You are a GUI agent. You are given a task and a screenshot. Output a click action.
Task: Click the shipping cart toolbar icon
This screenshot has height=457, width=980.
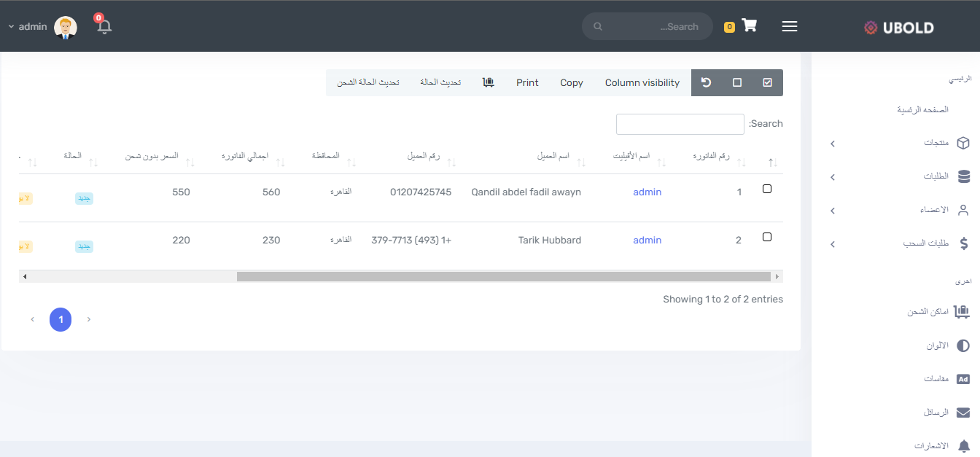coord(489,83)
